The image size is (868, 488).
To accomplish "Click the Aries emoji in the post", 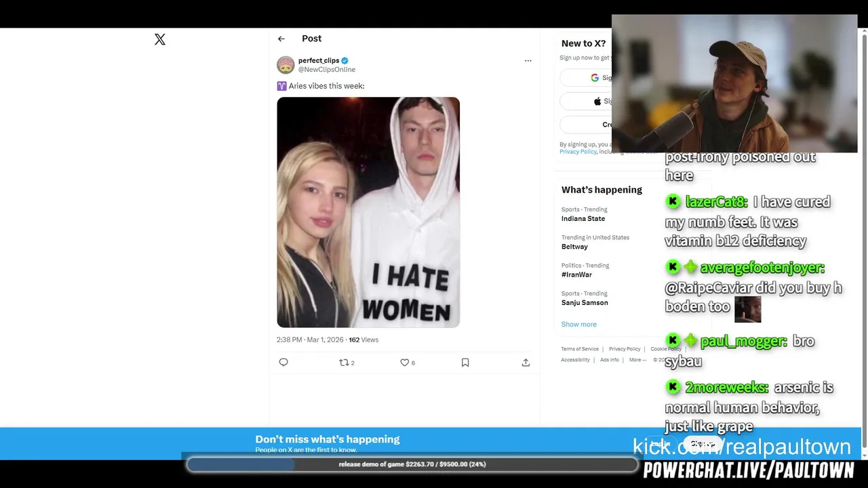I will pyautogui.click(x=281, y=86).
